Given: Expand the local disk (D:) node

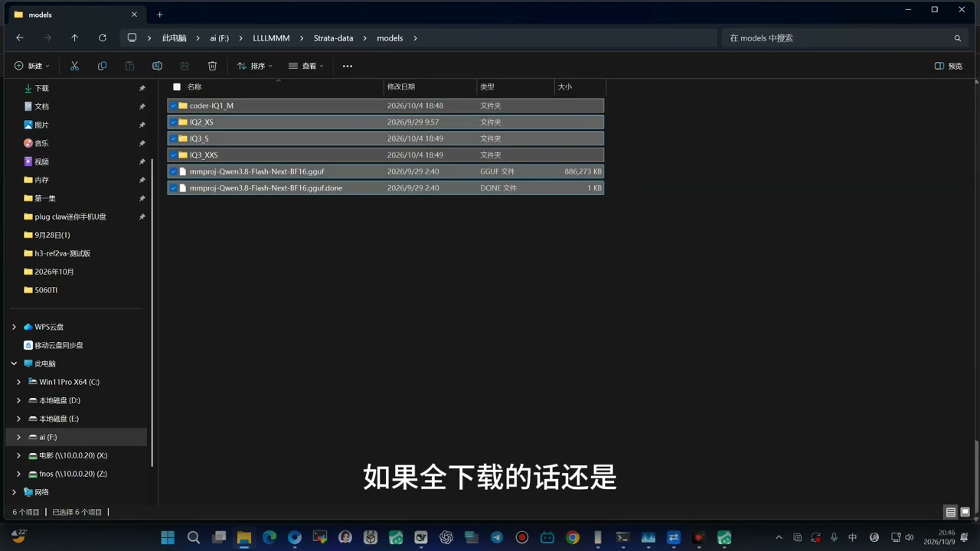Looking at the screenshot, I should (x=18, y=400).
